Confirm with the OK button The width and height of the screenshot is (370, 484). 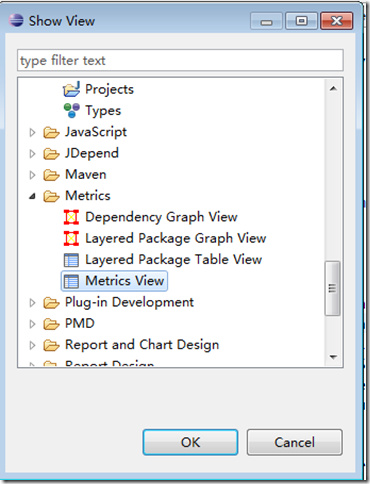[190, 442]
